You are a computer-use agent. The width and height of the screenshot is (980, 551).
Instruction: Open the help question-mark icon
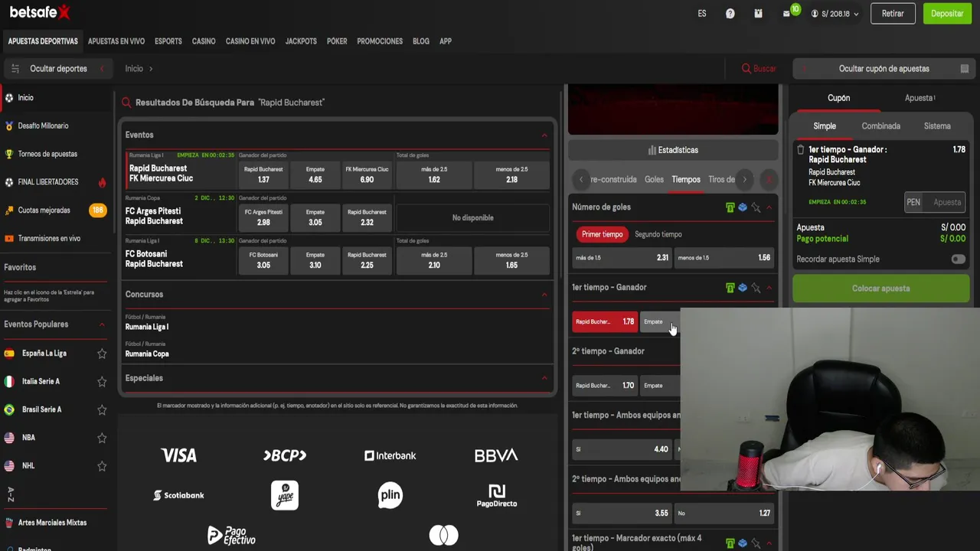tap(730, 14)
